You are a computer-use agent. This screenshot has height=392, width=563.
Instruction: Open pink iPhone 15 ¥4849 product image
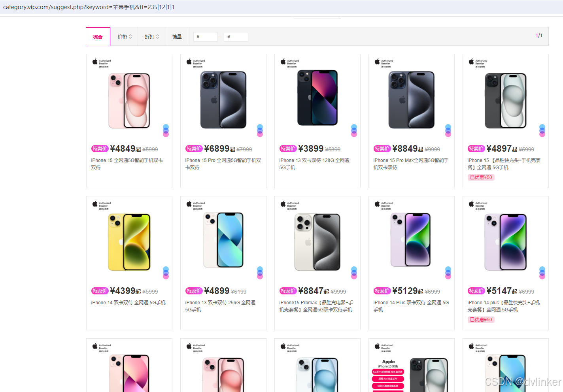point(129,101)
